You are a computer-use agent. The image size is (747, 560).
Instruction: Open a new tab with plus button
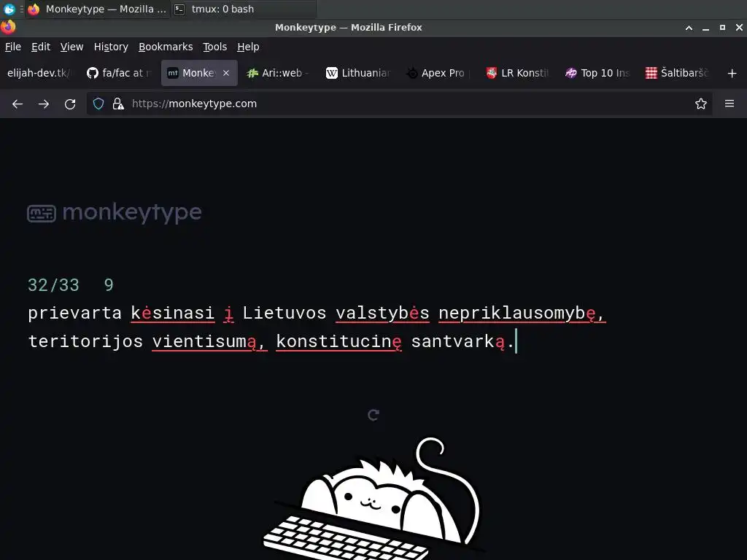(x=732, y=74)
